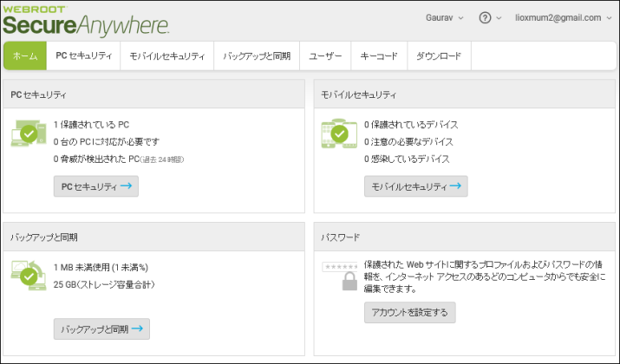The height and width of the screenshot is (364, 620).
Task: Click the '1 保護されている PC' text
Action: pyautogui.click(x=91, y=125)
